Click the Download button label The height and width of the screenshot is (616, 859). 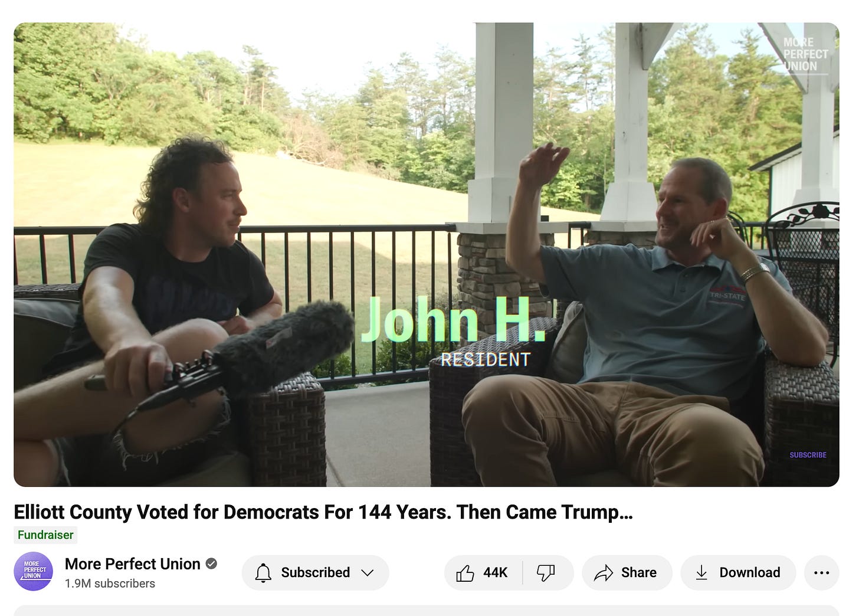coord(750,572)
